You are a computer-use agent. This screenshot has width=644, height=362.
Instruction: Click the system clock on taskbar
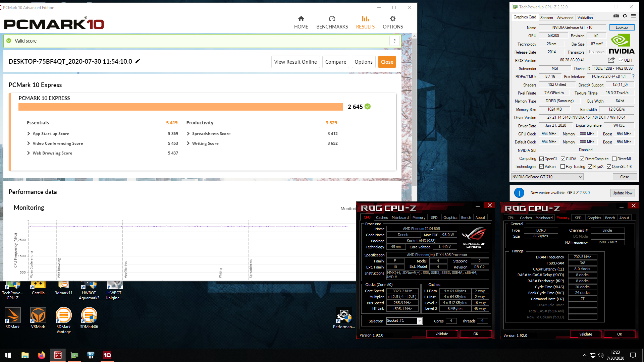coord(615,355)
